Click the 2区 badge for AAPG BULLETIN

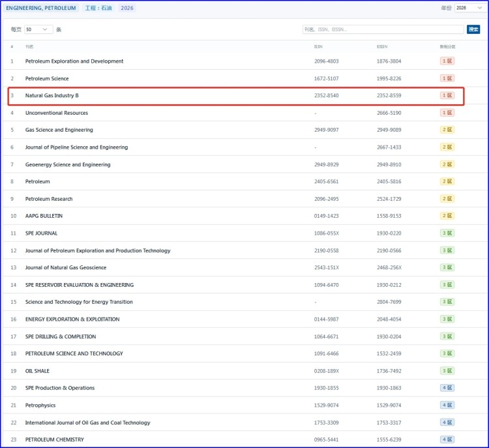447,216
